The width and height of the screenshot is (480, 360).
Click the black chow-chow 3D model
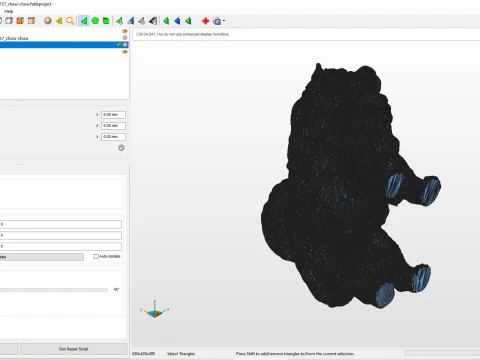click(x=340, y=187)
